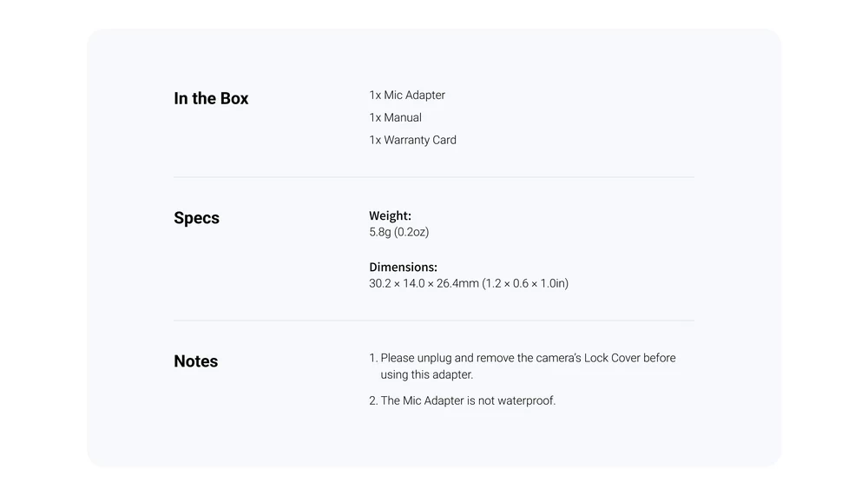868x496 pixels.
Task: Click the divider line above Notes
Action: [x=434, y=321]
